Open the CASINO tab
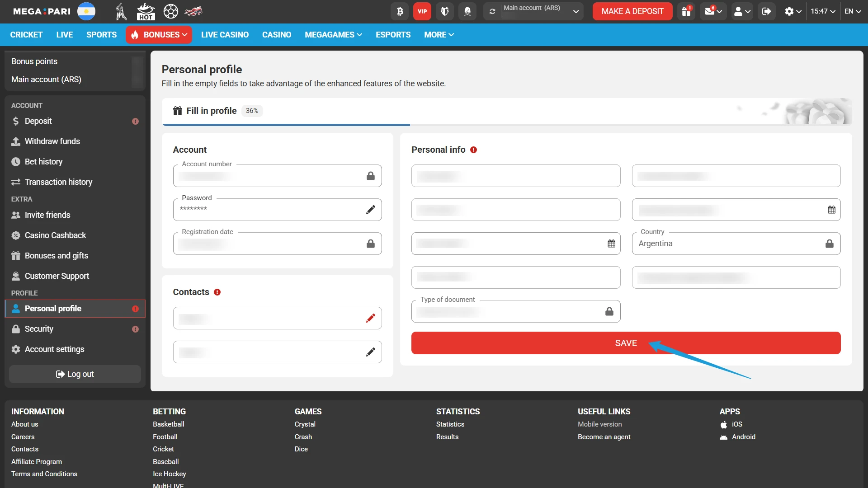868x488 pixels. pos(277,35)
